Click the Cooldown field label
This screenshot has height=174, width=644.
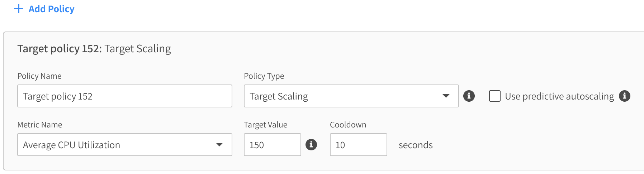(x=348, y=125)
